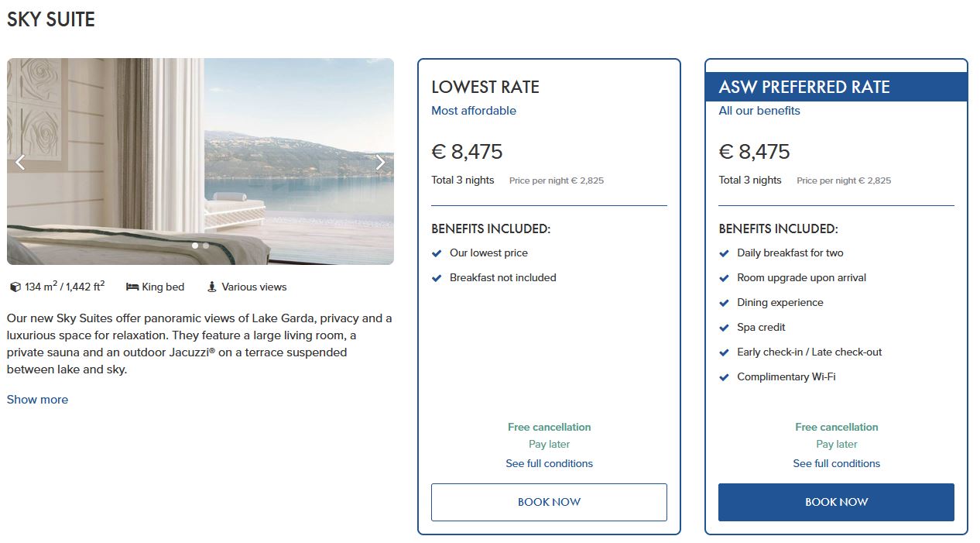
Task: Open full conditions for ASW Preferred Rate
Action: click(836, 463)
